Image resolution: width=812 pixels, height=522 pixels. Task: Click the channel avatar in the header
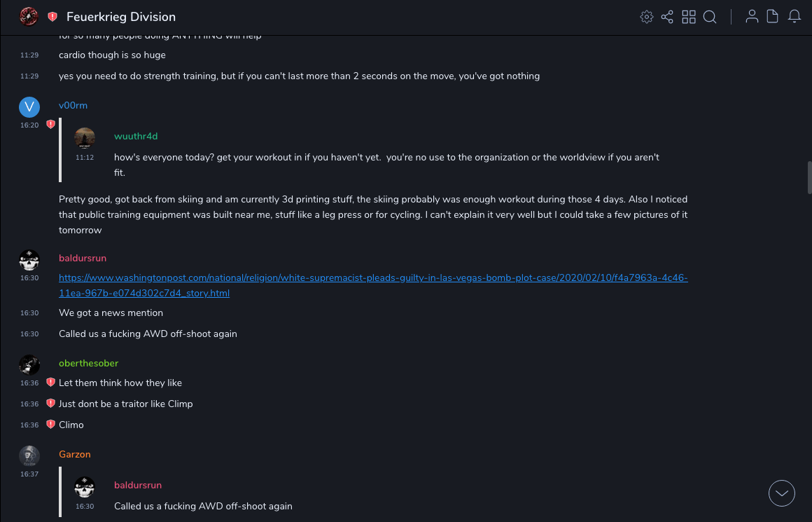pyautogui.click(x=29, y=17)
